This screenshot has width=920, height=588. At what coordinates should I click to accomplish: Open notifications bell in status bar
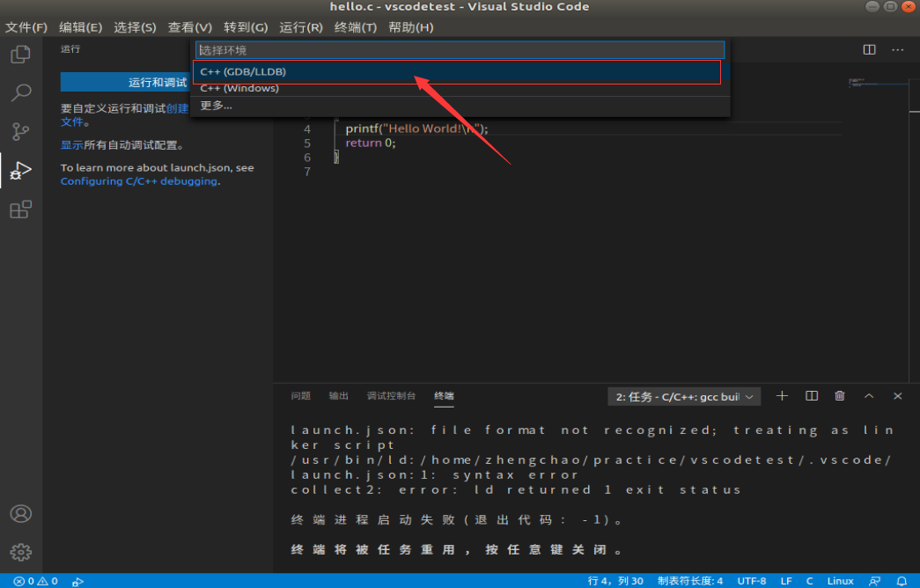902,581
